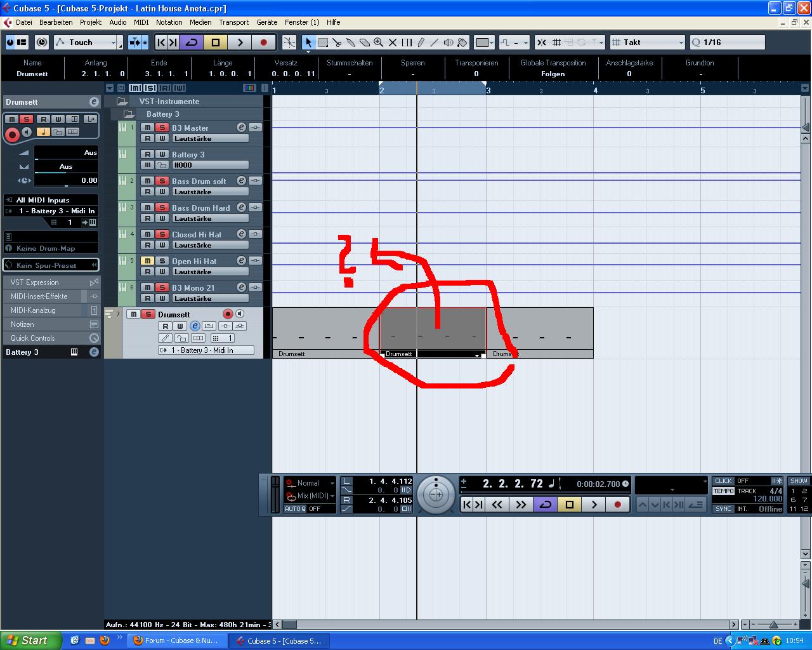Select the Split scissors tool
812x650 pixels.
[x=337, y=43]
